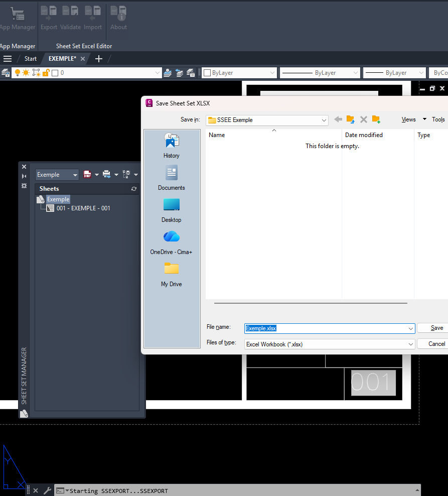The width and height of the screenshot is (448, 496).
Task: Click the Sheet Set Manager palette icon
Action: (x=25, y=414)
